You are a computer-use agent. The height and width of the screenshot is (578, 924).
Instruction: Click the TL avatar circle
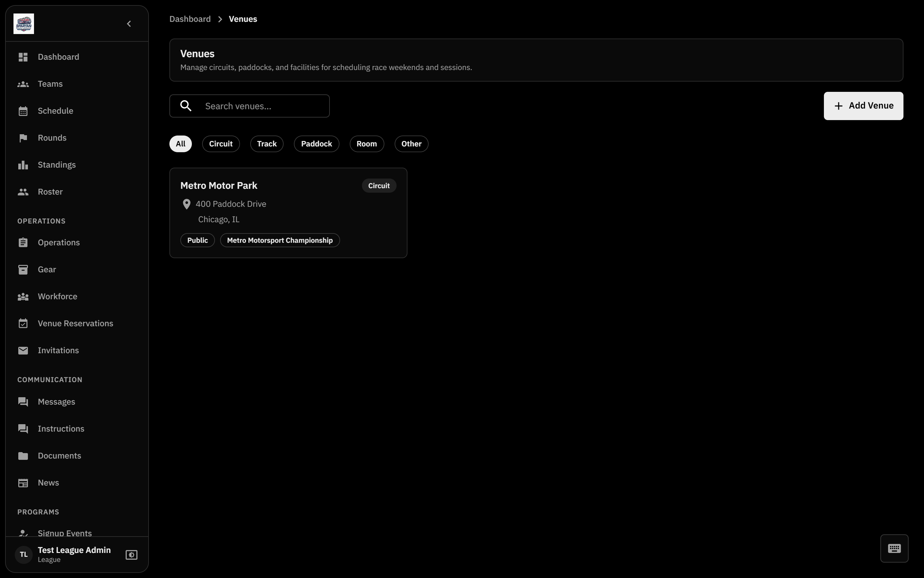point(24,554)
